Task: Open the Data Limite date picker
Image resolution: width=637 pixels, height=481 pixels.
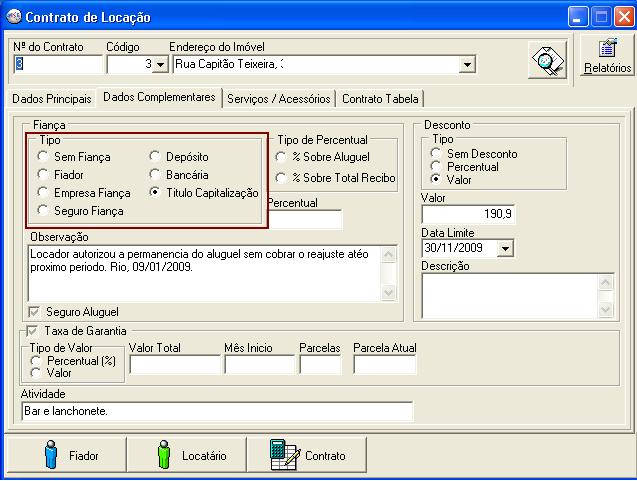Action: (x=503, y=248)
